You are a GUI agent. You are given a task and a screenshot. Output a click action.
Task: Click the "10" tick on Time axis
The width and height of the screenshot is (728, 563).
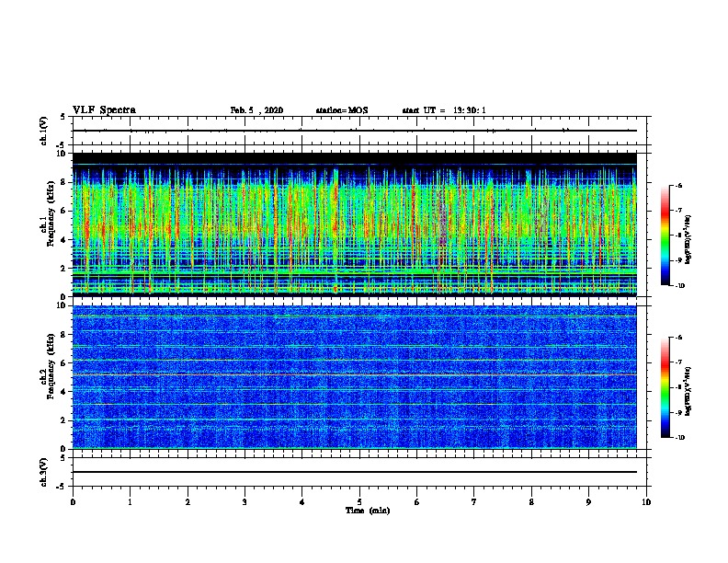click(x=646, y=502)
